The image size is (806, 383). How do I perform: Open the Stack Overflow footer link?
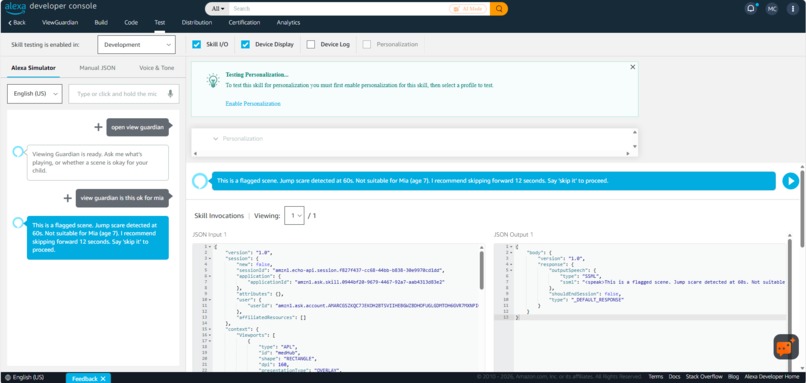pyautogui.click(x=704, y=377)
